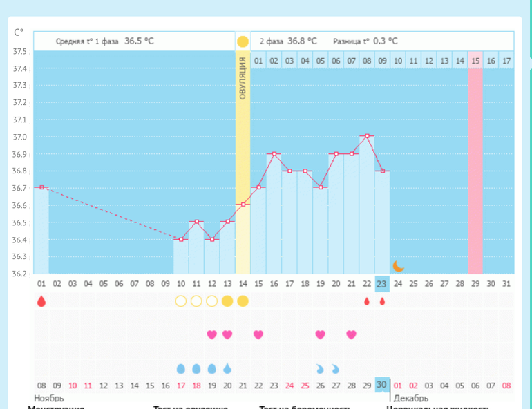
Task: Click the filled yellow ovulation test circle on day 14
Action: tap(243, 301)
